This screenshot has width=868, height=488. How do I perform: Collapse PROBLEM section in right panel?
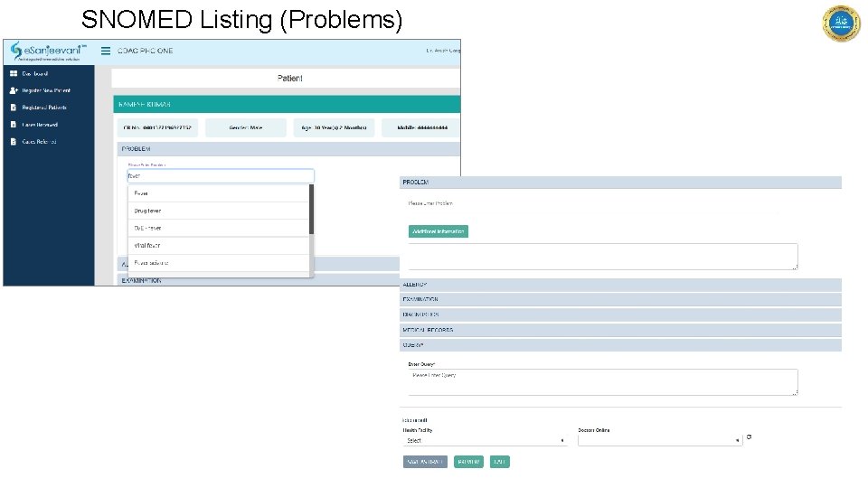pos(620,182)
